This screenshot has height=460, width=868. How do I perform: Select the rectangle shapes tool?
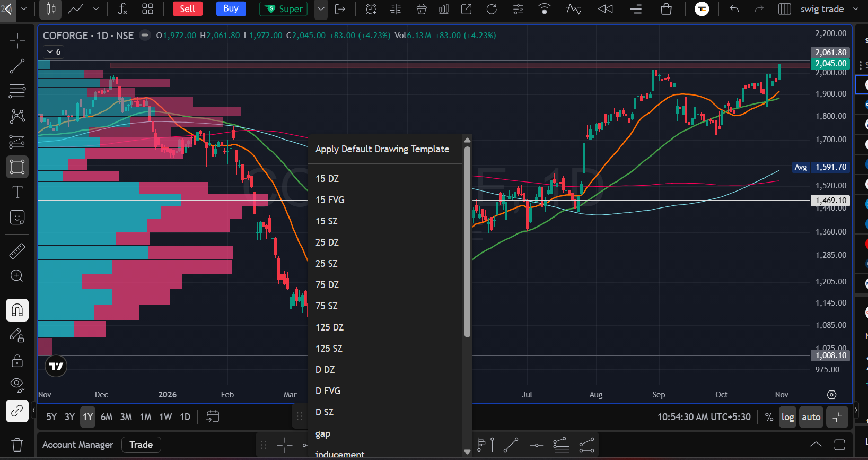pyautogui.click(x=17, y=167)
